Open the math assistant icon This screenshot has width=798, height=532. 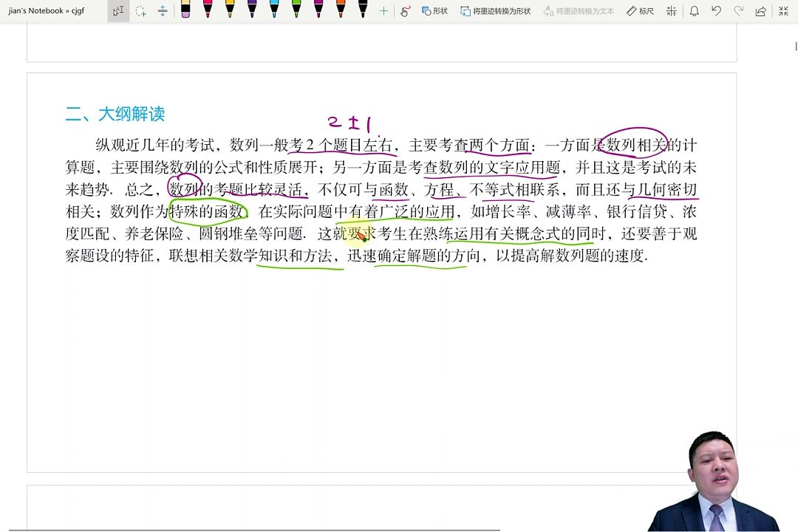[671, 10]
